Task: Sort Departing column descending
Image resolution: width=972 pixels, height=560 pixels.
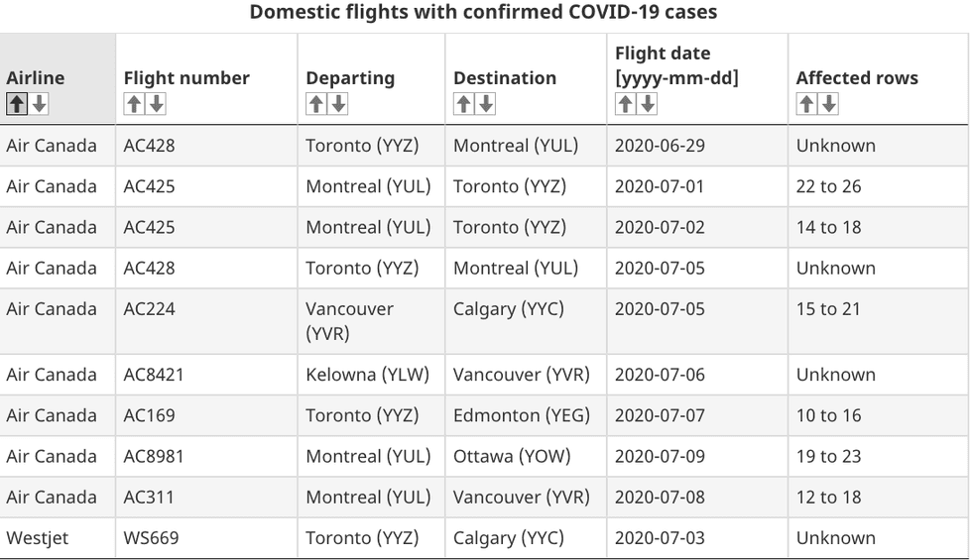Action: pyautogui.click(x=338, y=104)
